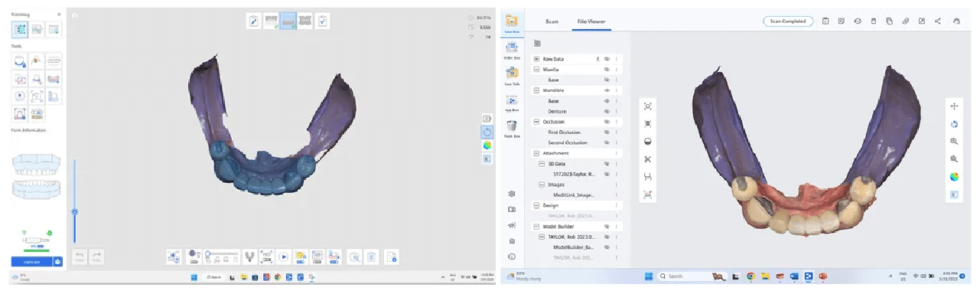This screenshot has height=291, width=980.
Task: Toggle visibility eye for Mandible Denture
Action: [x=607, y=111]
